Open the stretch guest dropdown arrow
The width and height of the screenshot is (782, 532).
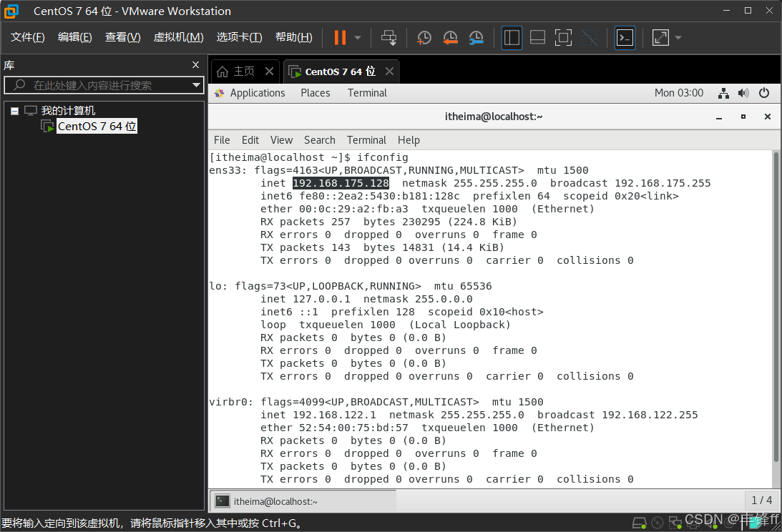point(678,37)
